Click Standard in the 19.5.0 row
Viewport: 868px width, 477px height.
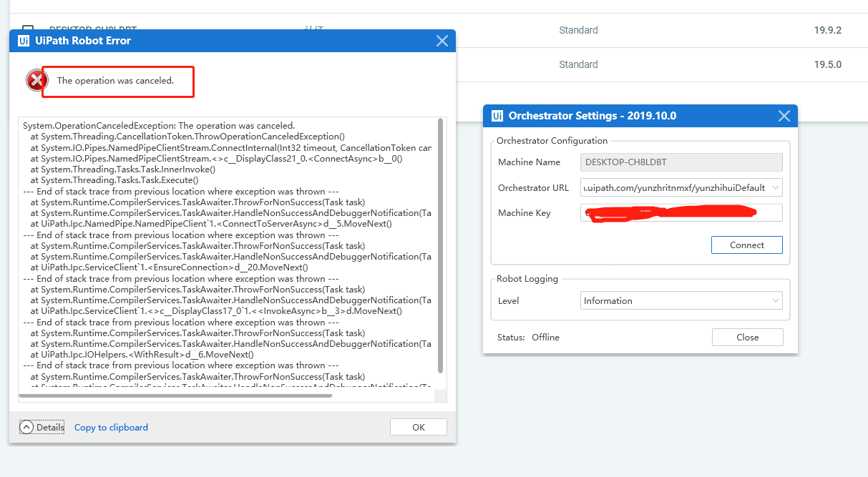coord(578,64)
